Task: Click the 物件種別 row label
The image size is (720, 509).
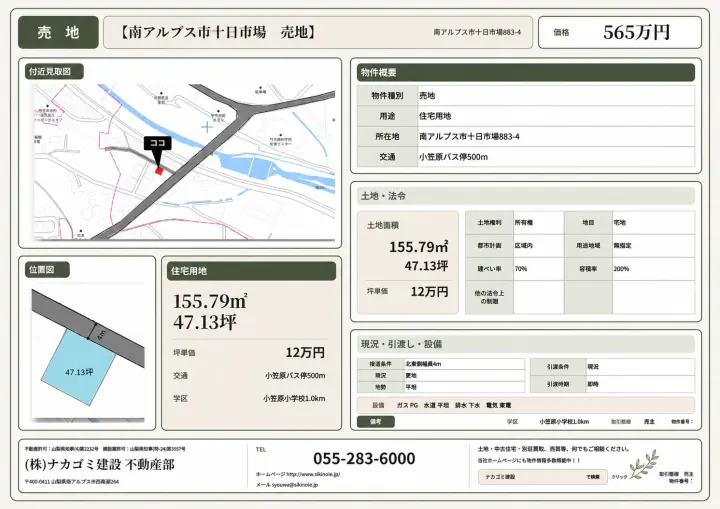Action: click(x=387, y=96)
